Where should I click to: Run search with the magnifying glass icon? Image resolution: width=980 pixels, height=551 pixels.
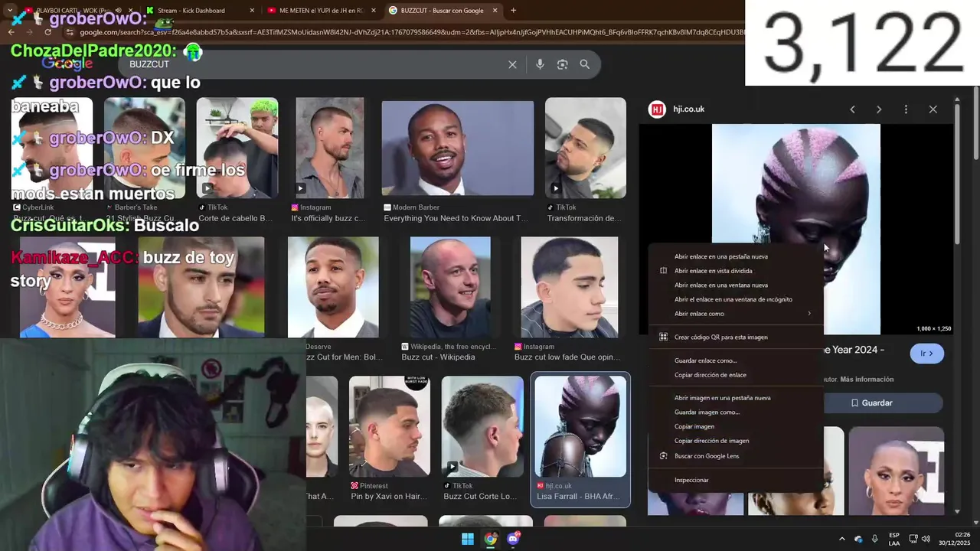[x=585, y=64]
